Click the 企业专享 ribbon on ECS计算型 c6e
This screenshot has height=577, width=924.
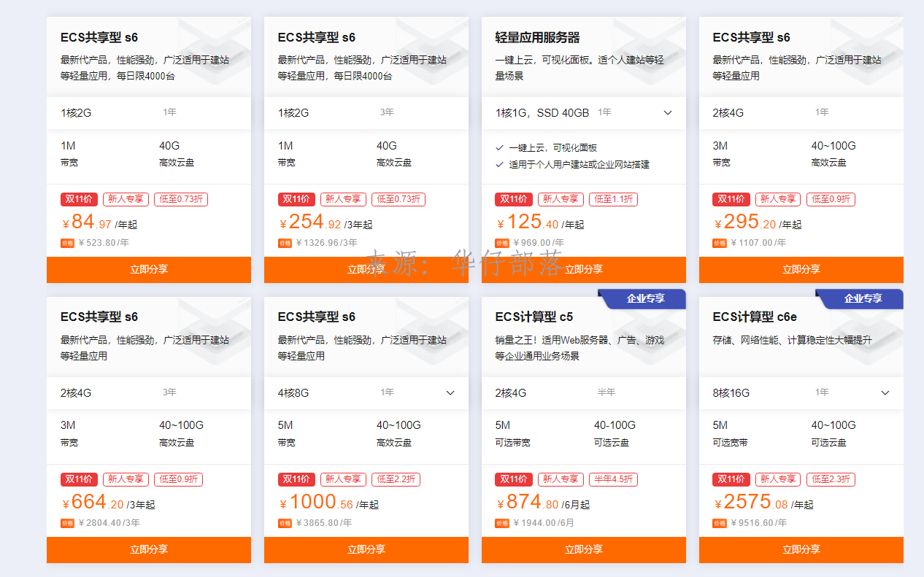pos(861,298)
